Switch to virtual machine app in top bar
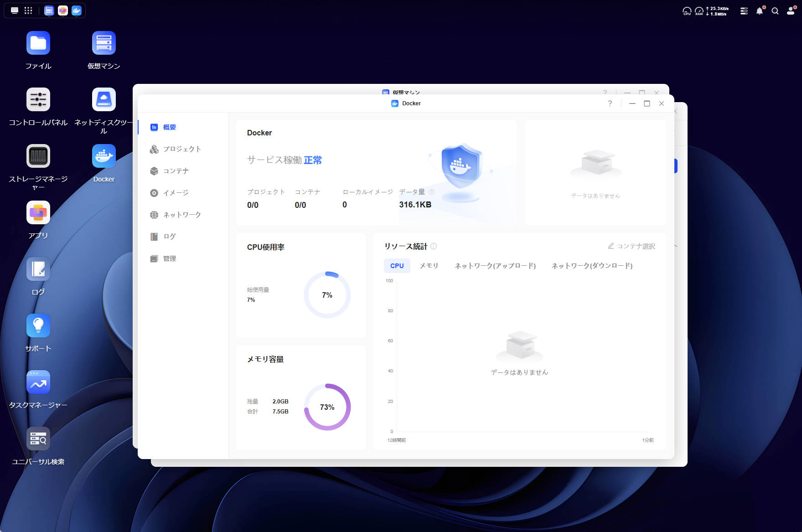This screenshot has height=532, width=802. [49, 10]
